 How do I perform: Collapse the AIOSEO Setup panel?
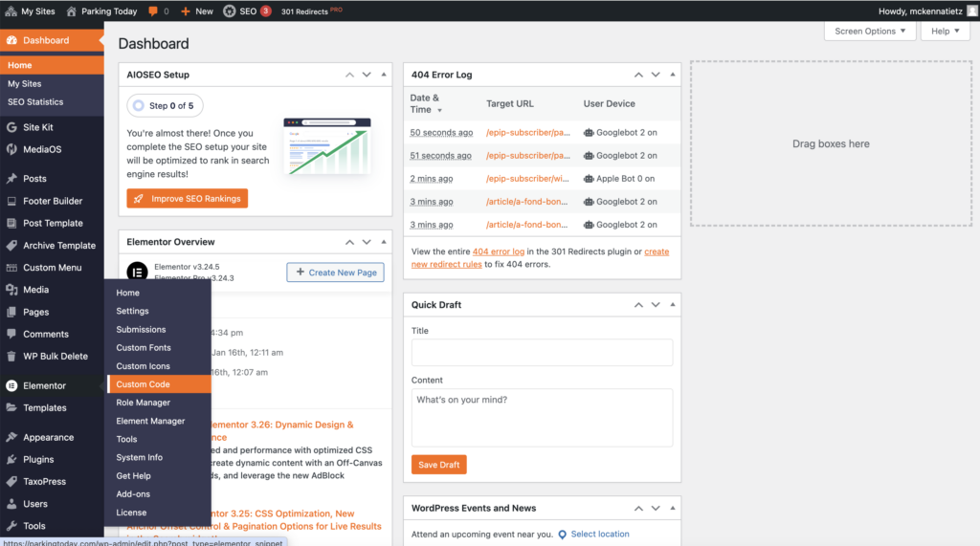pyautogui.click(x=384, y=75)
